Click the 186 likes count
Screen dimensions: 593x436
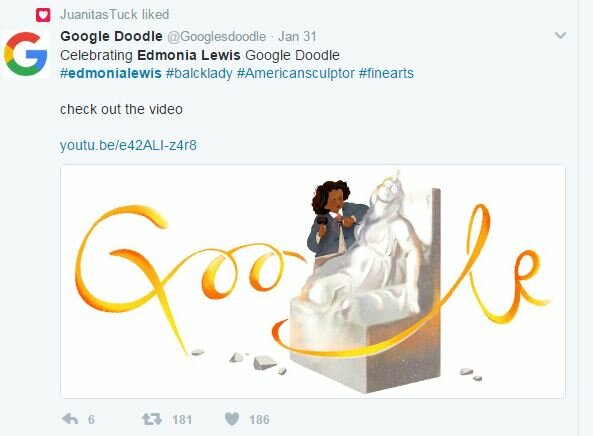click(x=259, y=420)
